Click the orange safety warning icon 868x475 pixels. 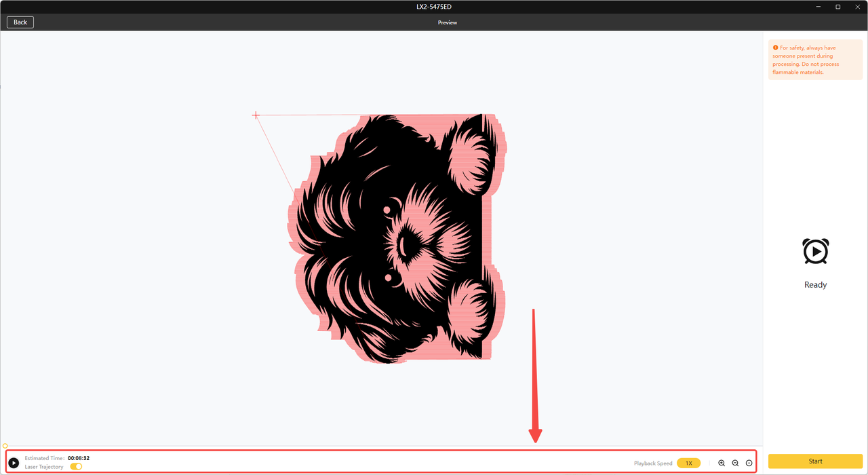tap(775, 48)
